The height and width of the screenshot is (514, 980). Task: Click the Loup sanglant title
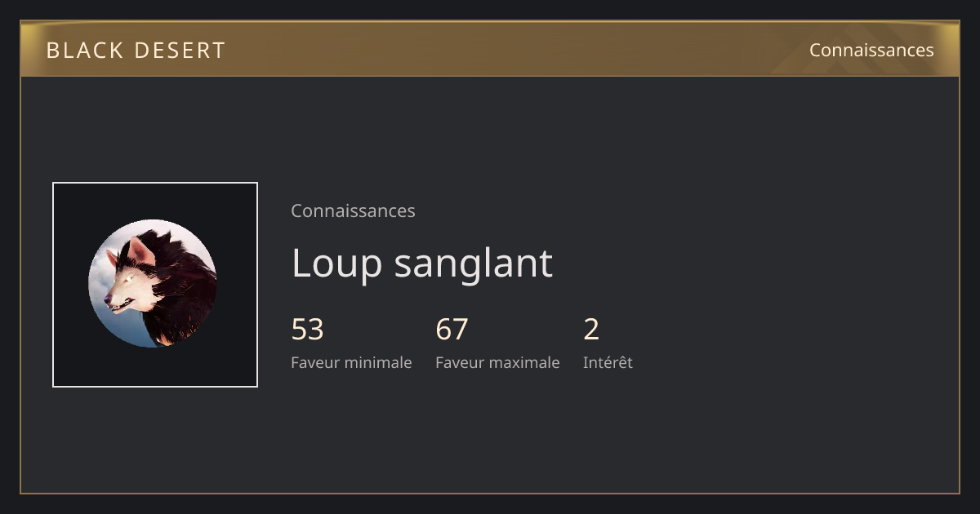(x=421, y=263)
